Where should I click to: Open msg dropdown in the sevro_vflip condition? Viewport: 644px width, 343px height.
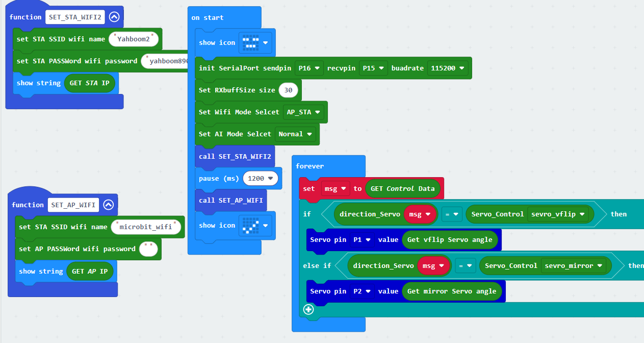[421, 214]
